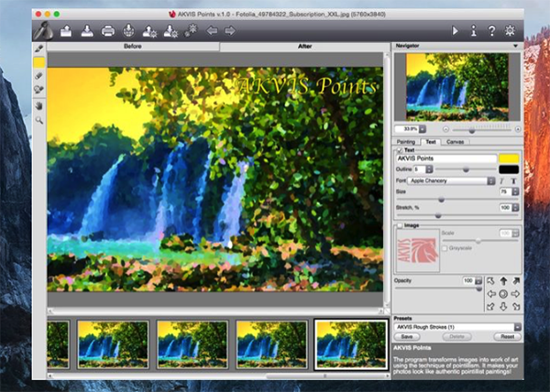550x392 pixels.
Task: Click the zoom out minus button
Action: click(x=445, y=129)
